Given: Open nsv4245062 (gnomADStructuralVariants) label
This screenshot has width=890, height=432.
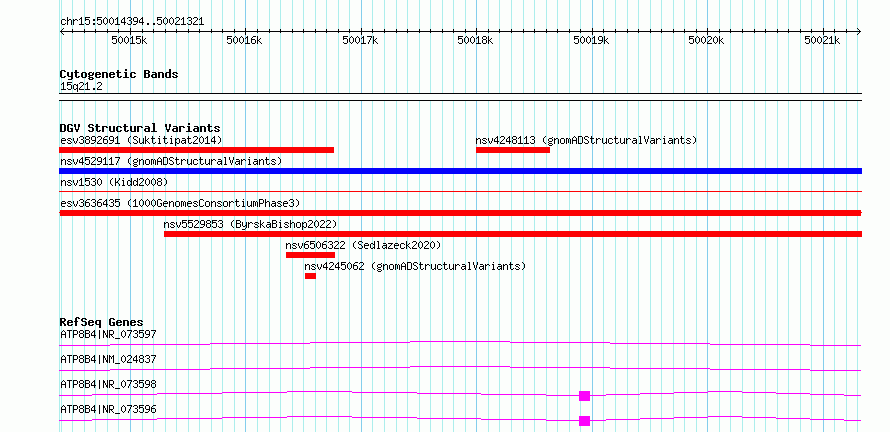Looking at the screenshot, I should (415, 266).
